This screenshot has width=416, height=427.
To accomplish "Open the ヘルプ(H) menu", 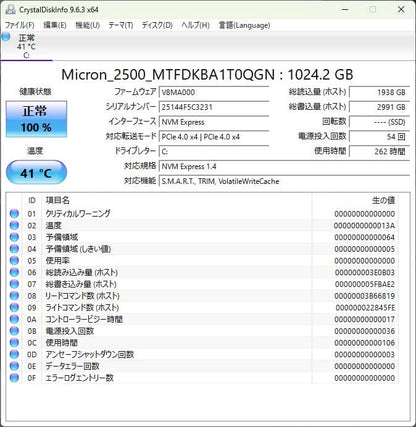I will click(195, 25).
